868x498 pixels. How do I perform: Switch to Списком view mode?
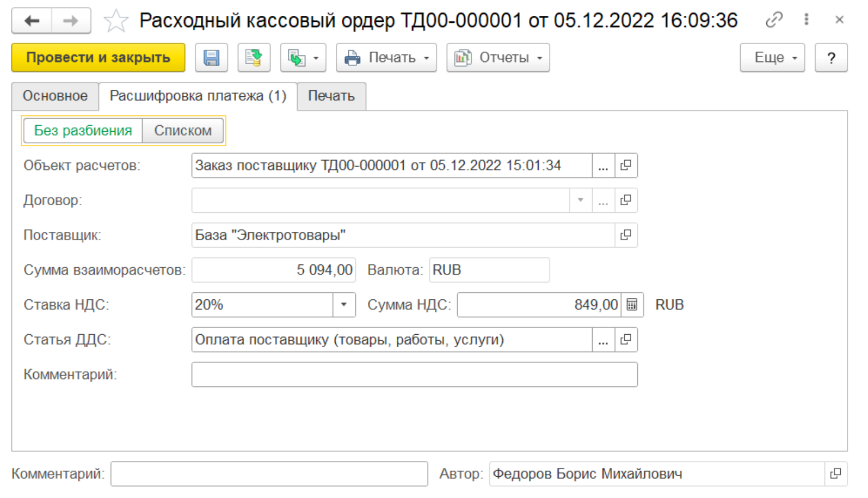pos(183,131)
